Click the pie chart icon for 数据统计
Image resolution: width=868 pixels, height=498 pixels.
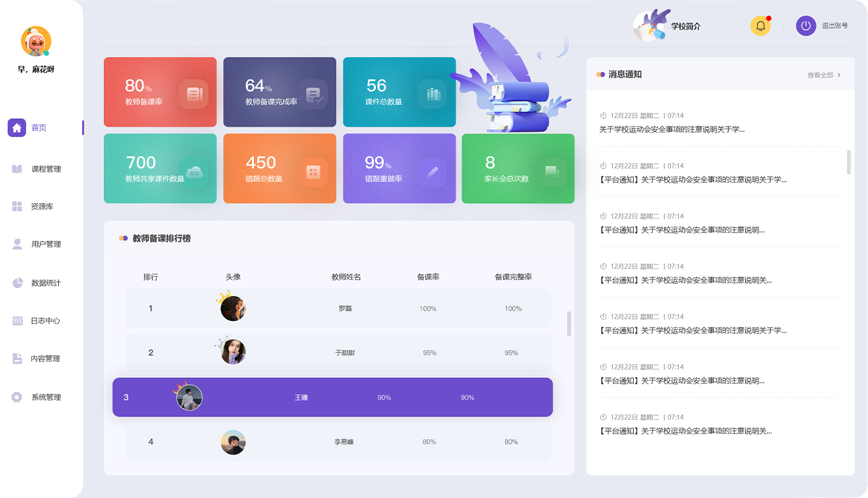pos(17,283)
